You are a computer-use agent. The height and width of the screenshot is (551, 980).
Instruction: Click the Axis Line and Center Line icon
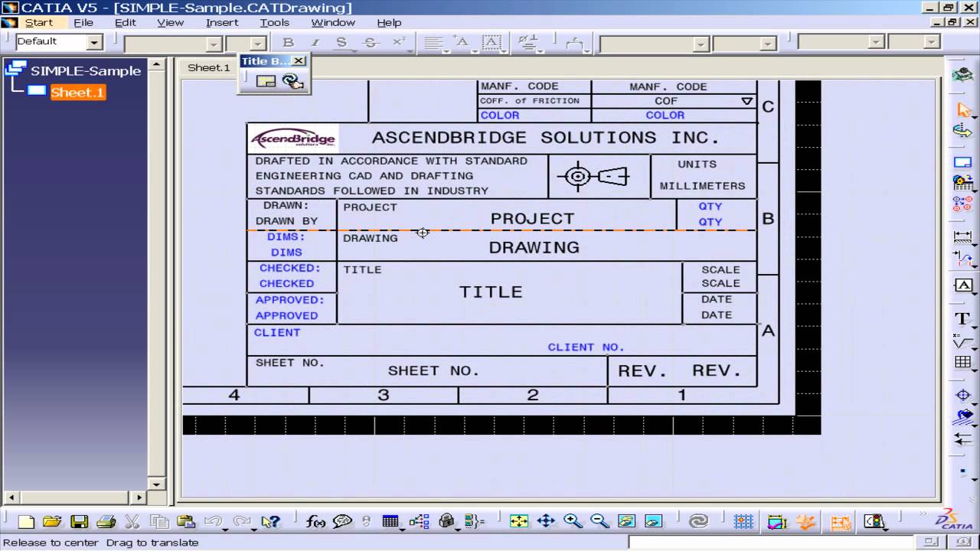(963, 395)
